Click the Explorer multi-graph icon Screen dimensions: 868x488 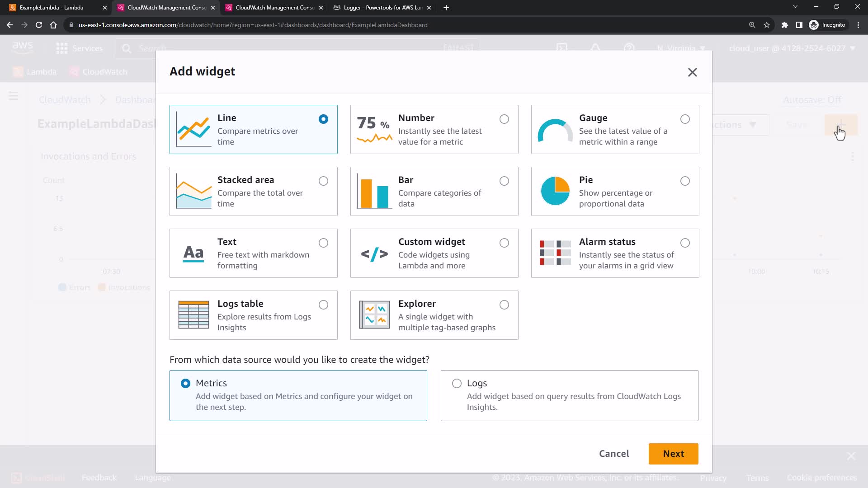[374, 315]
